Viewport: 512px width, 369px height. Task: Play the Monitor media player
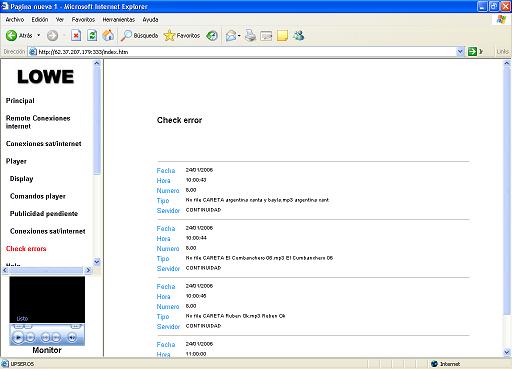pyautogui.click(x=18, y=337)
